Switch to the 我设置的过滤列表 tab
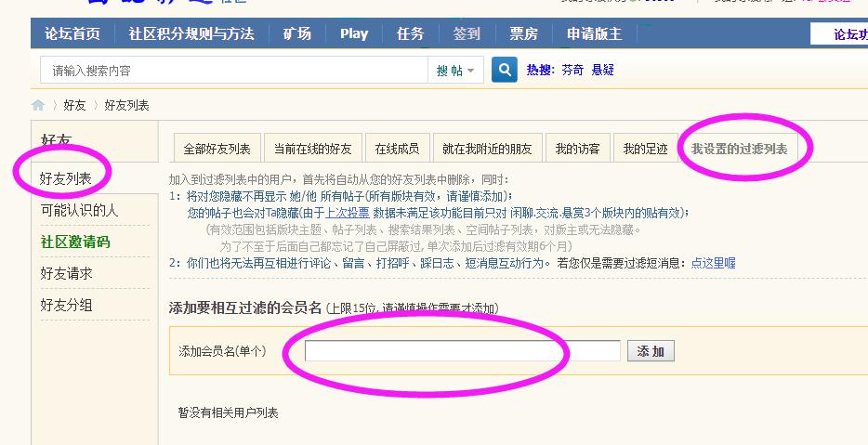Screen dimensions: 868x445 (x=739, y=149)
